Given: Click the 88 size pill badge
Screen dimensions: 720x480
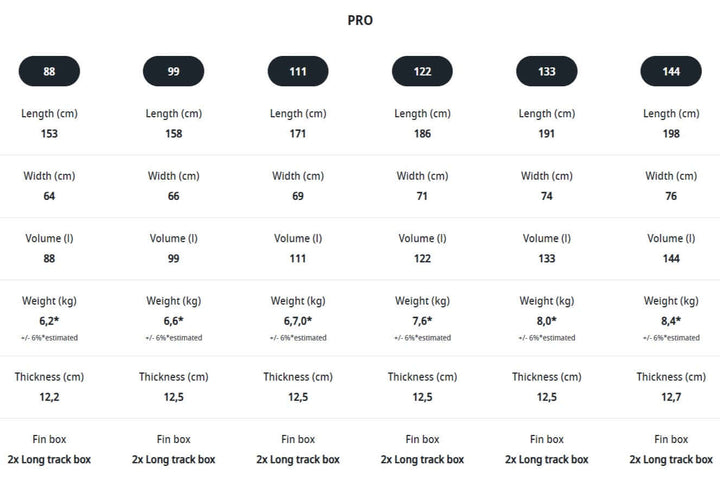Looking at the screenshot, I should tap(49, 71).
